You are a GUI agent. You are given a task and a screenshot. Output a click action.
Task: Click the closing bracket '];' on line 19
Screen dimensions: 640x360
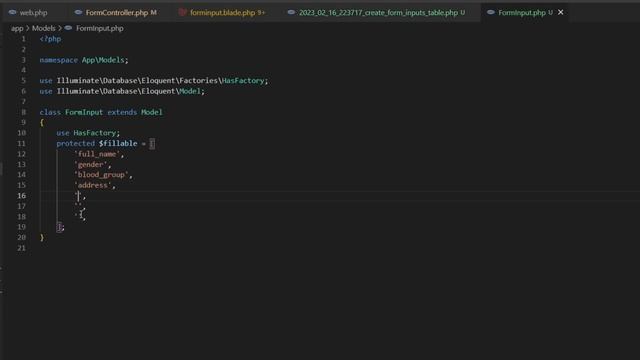60,227
